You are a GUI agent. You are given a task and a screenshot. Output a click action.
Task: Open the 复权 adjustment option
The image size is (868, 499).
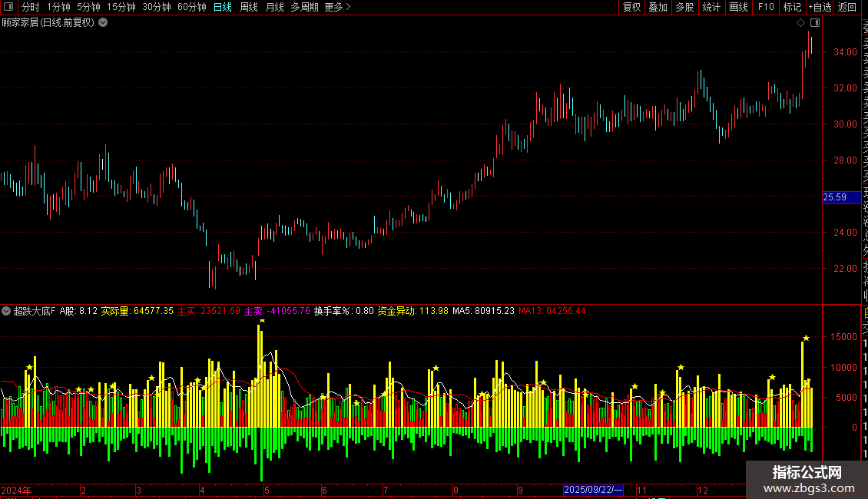(631, 7)
